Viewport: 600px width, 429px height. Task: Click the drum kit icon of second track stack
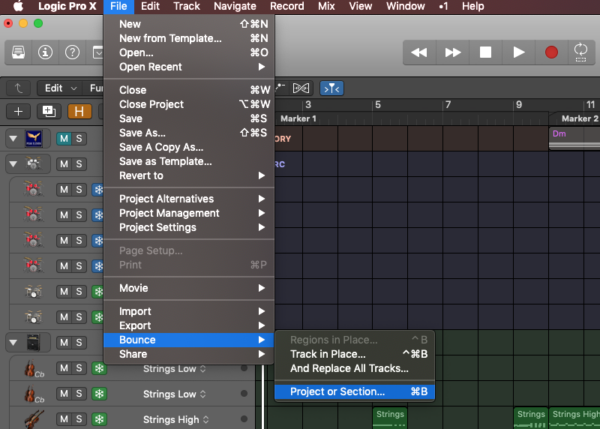[34, 164]
